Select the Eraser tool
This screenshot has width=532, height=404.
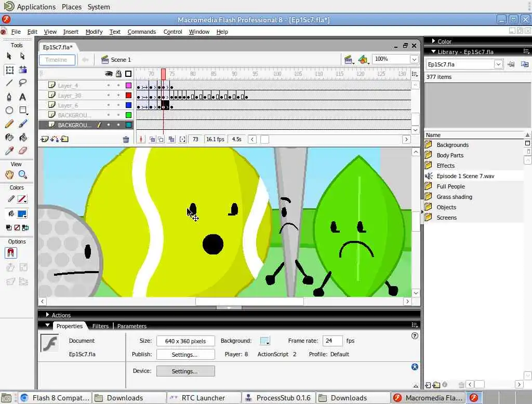pos(23,151)
